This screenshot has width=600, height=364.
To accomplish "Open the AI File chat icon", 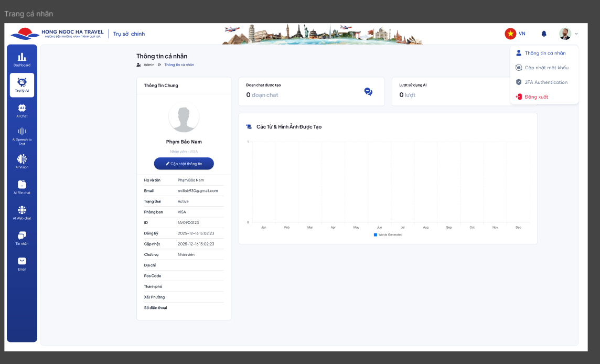I will [22, 187].
